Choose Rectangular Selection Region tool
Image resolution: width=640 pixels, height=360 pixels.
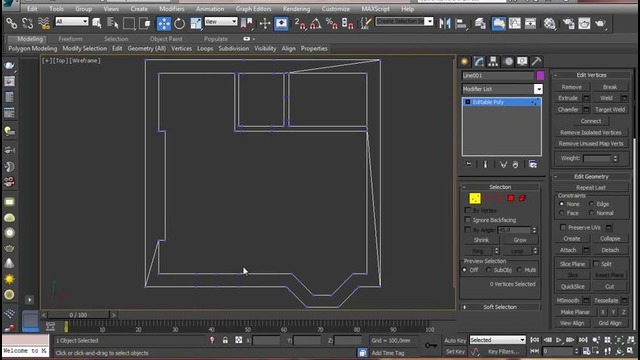coord(129,24)
